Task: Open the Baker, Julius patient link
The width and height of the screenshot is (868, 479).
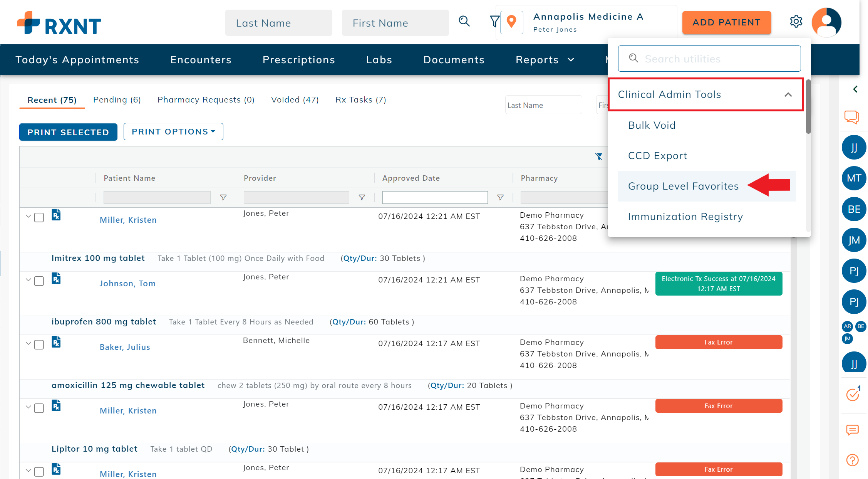Action: (x=125, y=347)
